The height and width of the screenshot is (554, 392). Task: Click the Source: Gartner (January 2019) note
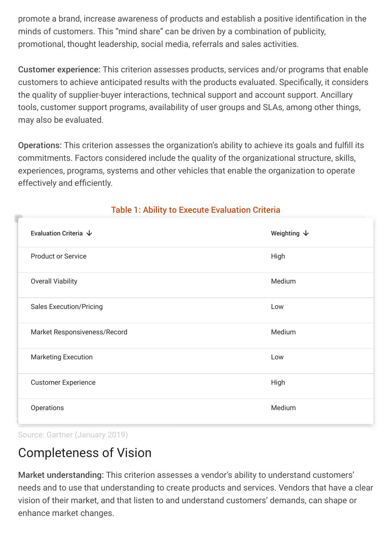73,435
